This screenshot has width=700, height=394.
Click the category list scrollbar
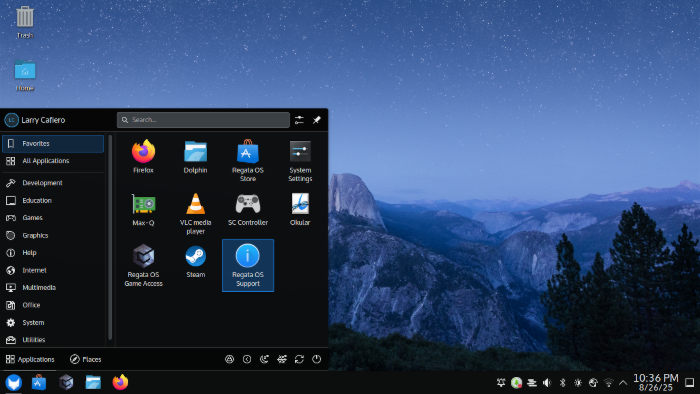(110, 238)
